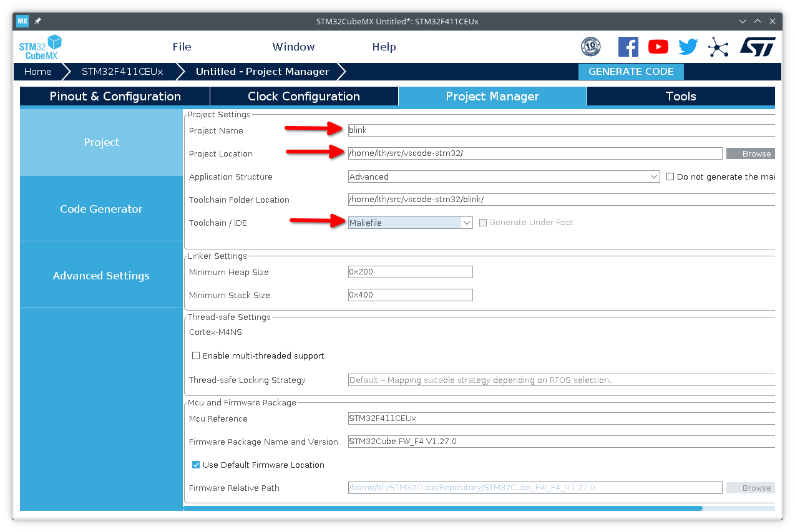Toggle Do not generate the main checkbox

pos(670,177)
